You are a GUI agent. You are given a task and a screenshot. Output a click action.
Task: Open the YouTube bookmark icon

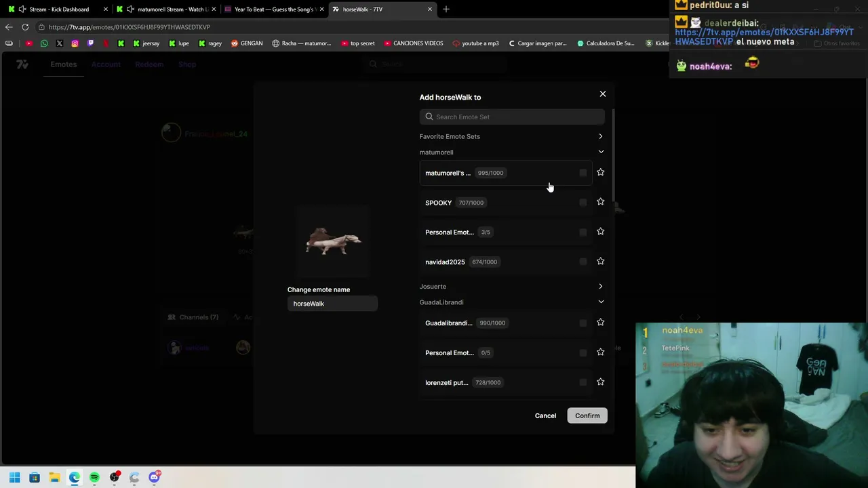pyautogui.click(x=28, y=43)
